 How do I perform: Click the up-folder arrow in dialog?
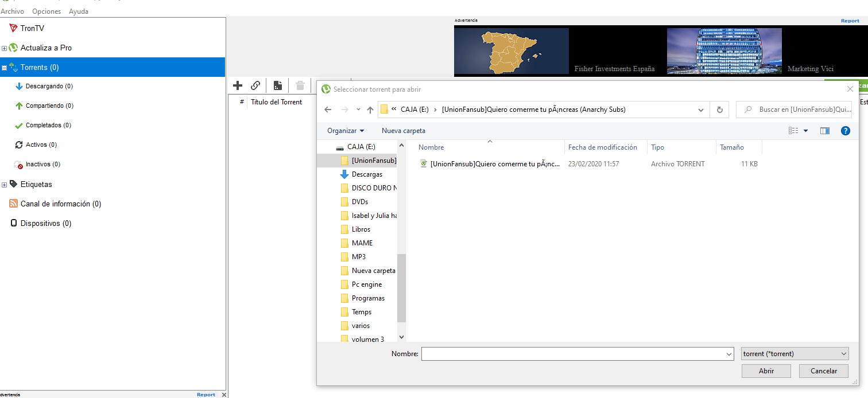click(x=370, y=110)
